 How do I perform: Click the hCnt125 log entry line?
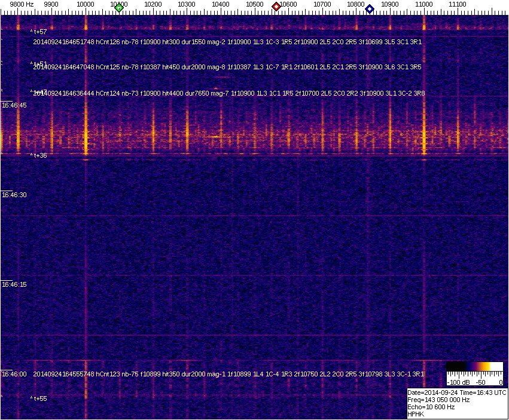tap(227, 68)
